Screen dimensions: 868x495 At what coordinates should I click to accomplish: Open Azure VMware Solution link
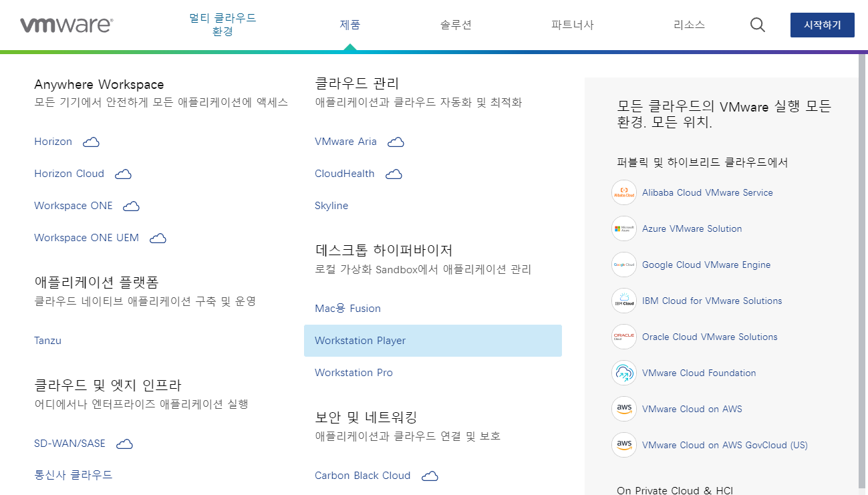[692, 228]
